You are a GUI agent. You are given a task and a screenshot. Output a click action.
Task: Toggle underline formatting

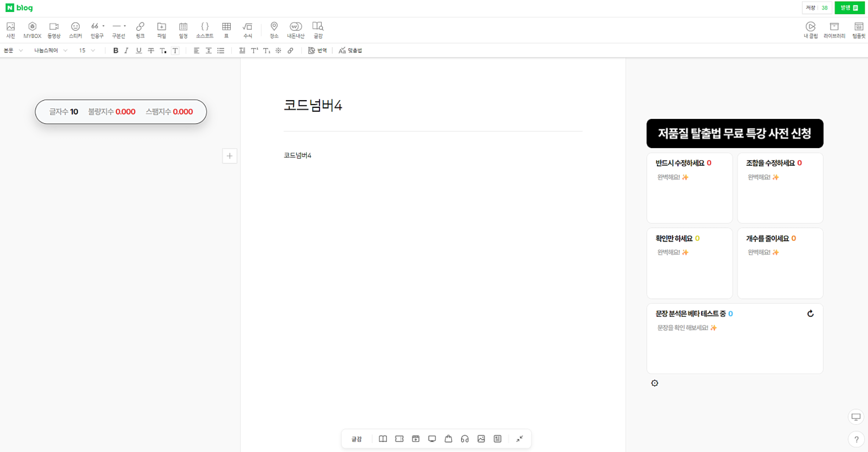click(x=139, y=50)
